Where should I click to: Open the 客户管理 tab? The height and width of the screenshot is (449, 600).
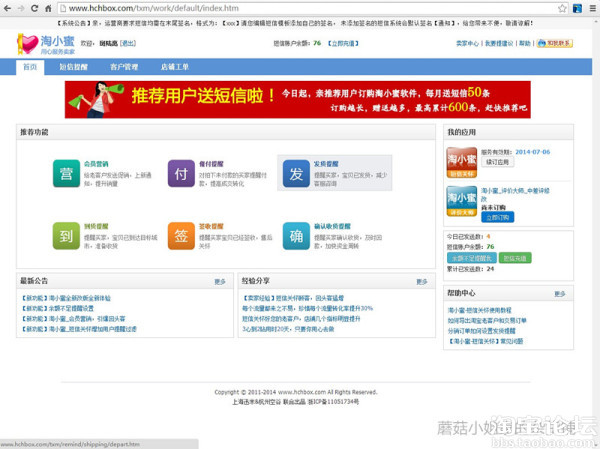point(124,67)
